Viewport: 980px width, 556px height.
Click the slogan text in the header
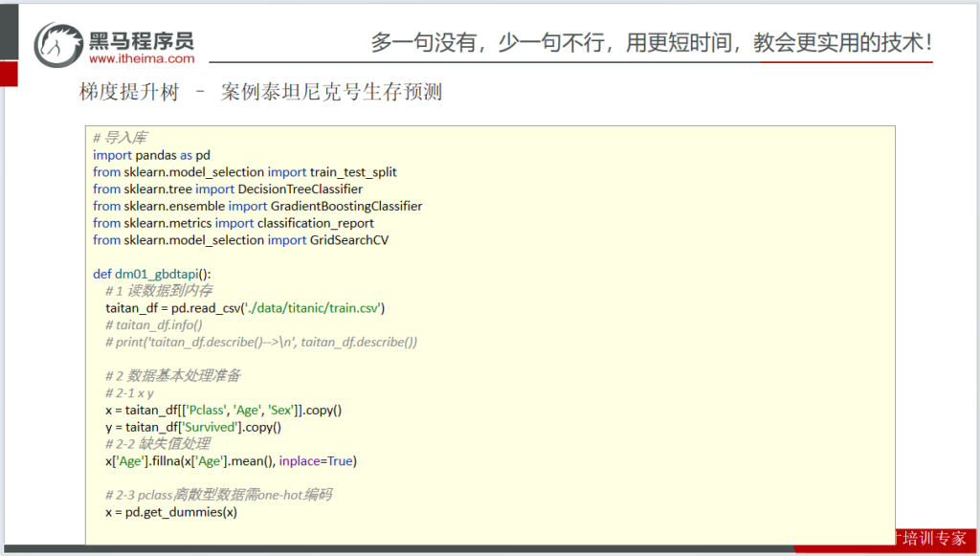click(x=651, y=43)
